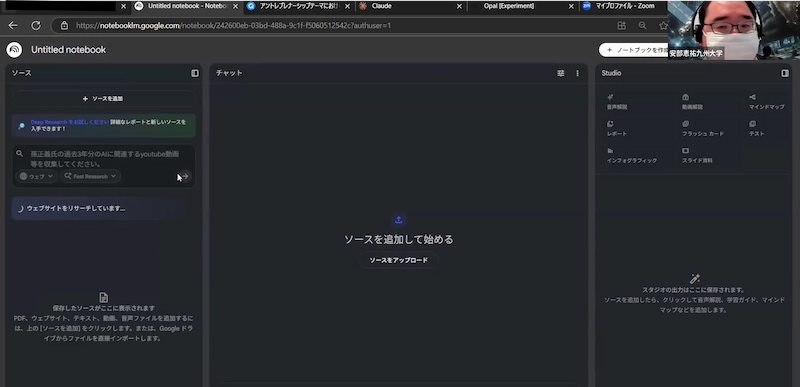Close the Opal [Experiment] browser tab
800x387 pixels.
571,7
